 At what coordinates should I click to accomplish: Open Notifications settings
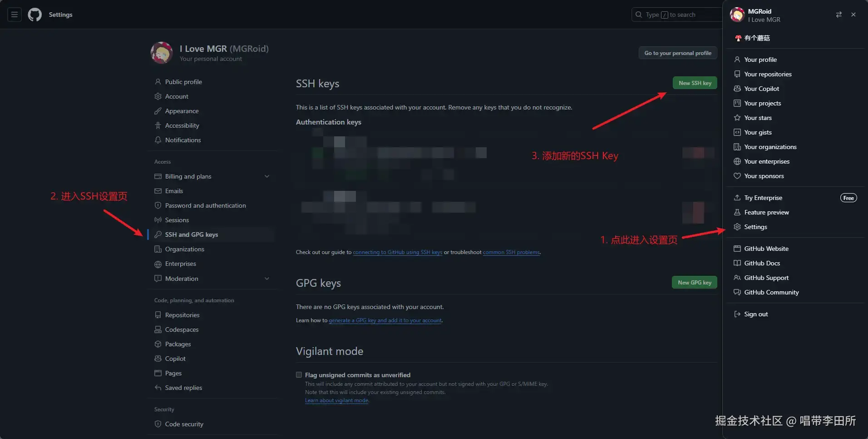(x=183, y=140)
